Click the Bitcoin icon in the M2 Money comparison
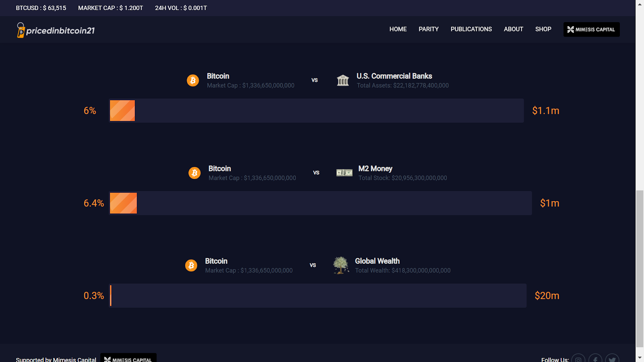This screenshot has height=362, width=644. coord(194,173)
